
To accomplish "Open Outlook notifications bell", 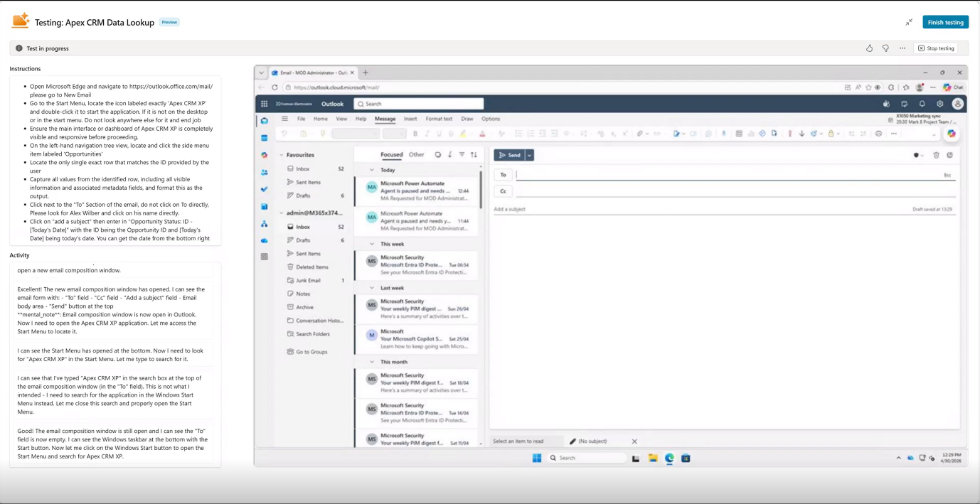I will [x=922, y=104].
